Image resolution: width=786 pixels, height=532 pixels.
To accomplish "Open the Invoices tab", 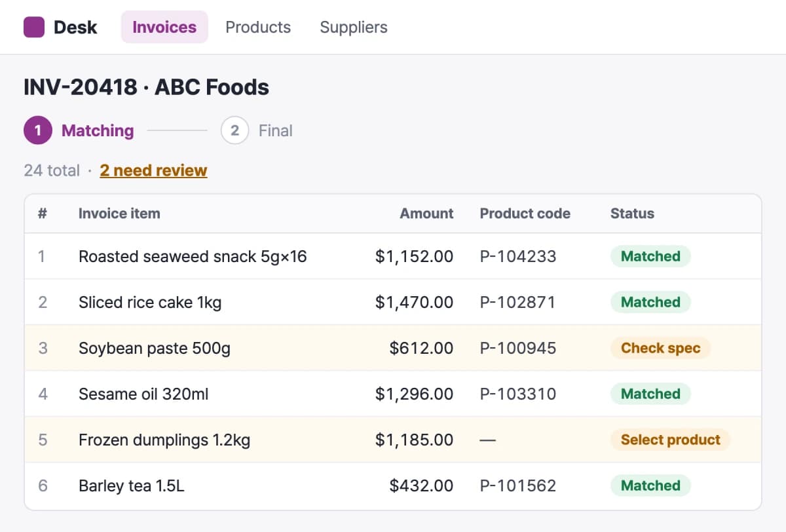I will click(164, 27).
